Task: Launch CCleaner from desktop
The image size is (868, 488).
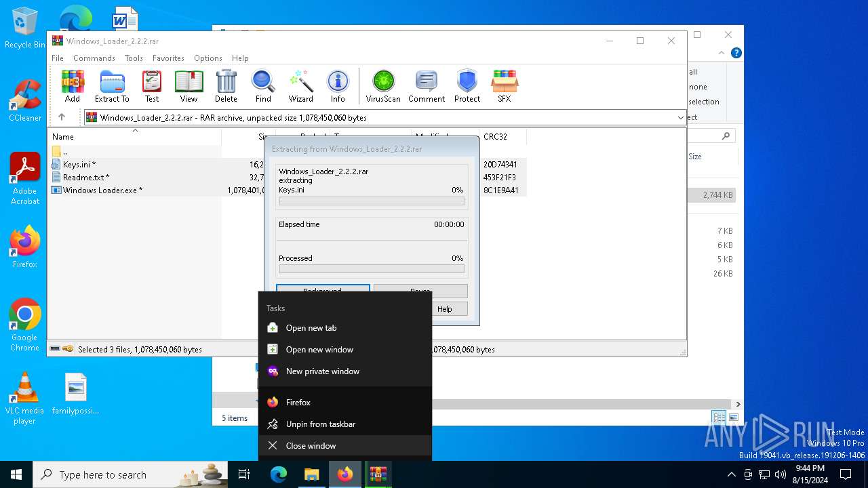Action: coord(24,101)
